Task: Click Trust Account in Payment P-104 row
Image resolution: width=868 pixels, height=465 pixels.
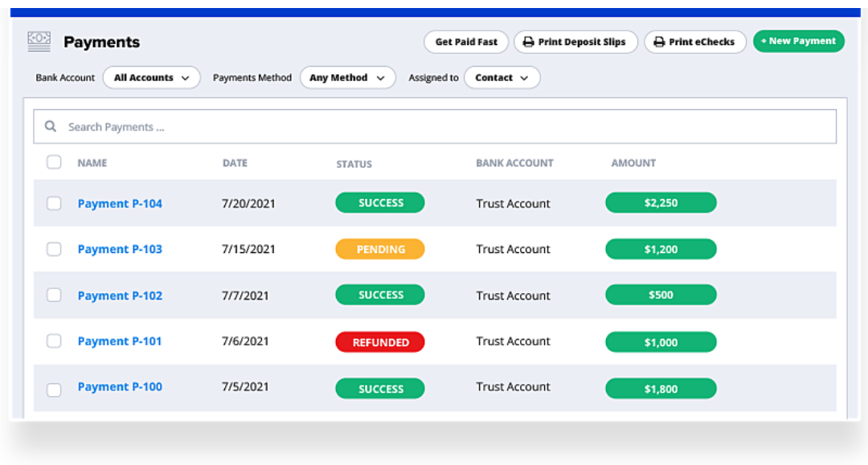Action: coord(513,203)
